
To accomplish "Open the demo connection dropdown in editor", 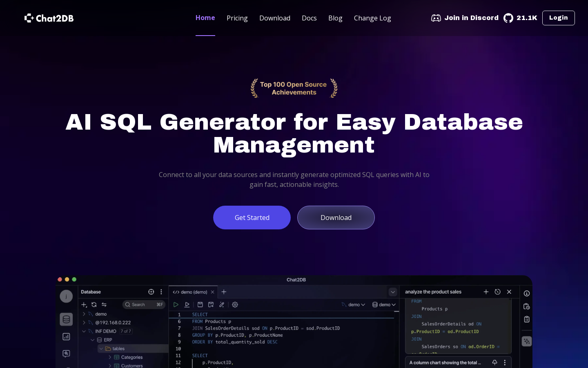I will [353, 305].
